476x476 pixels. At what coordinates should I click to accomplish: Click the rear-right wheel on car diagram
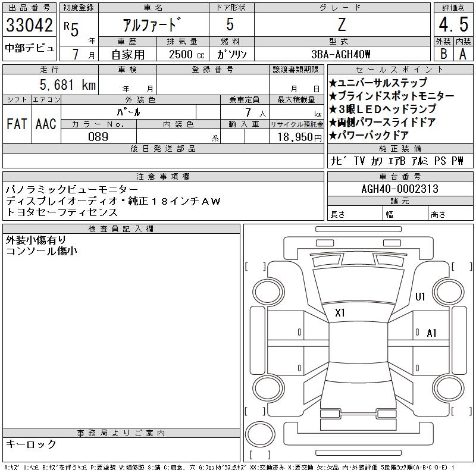449,389
